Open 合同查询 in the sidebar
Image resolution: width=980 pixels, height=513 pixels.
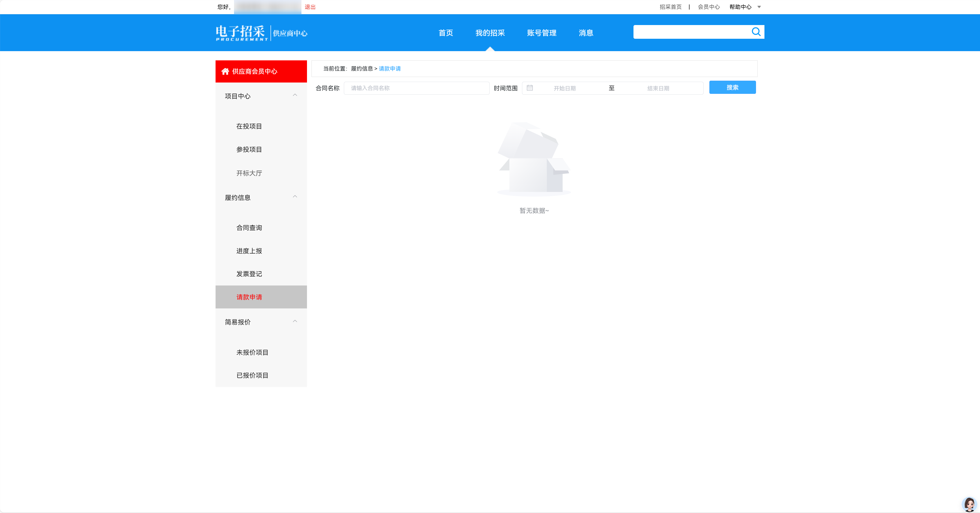(x=249, y=228)
